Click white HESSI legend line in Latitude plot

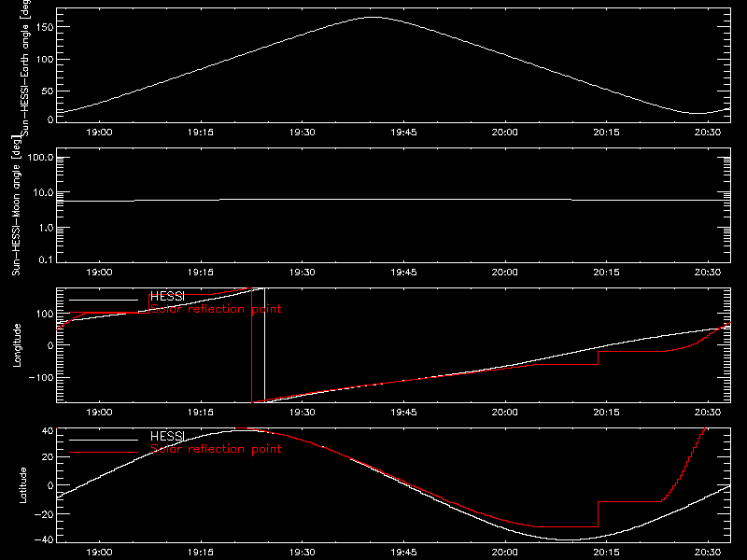point(104,440)
